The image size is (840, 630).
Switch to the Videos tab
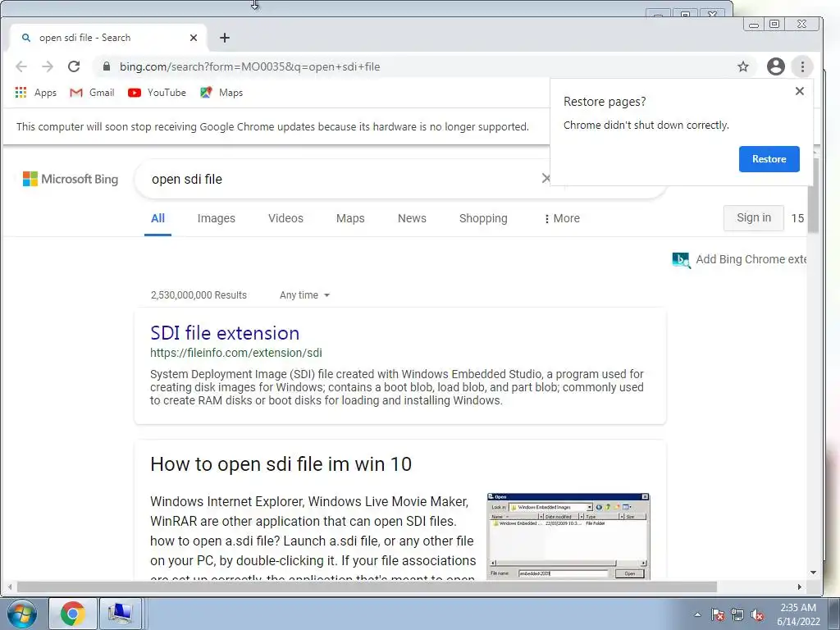click(285, 218)
